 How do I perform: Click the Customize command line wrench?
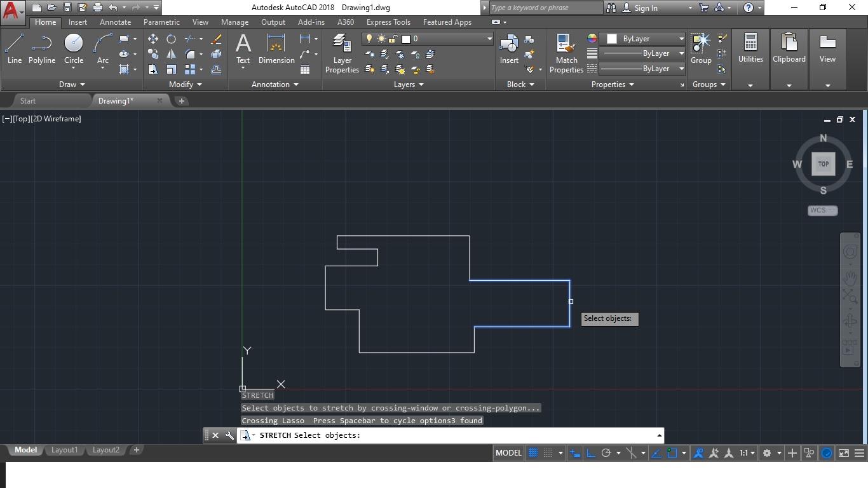click(x=229, y=435)
